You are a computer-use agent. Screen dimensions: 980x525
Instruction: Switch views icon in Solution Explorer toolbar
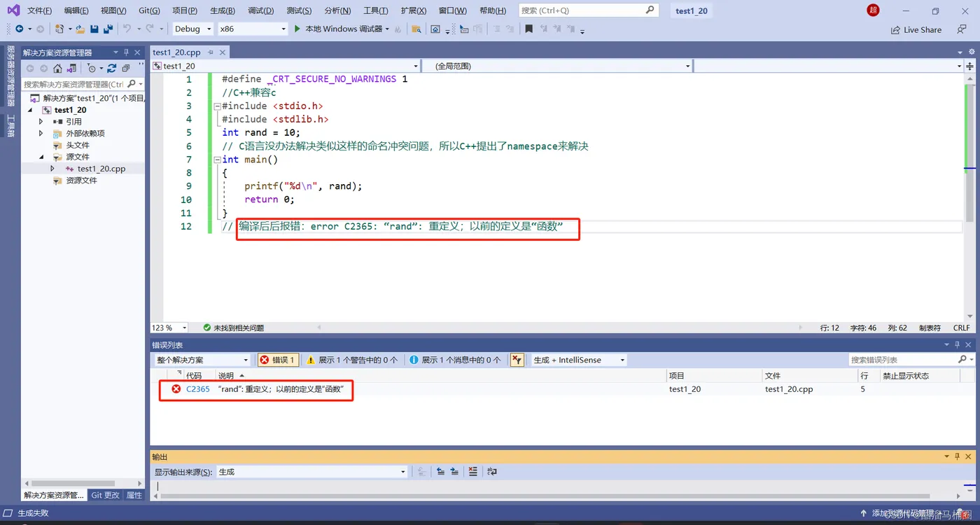coord(71,68)
